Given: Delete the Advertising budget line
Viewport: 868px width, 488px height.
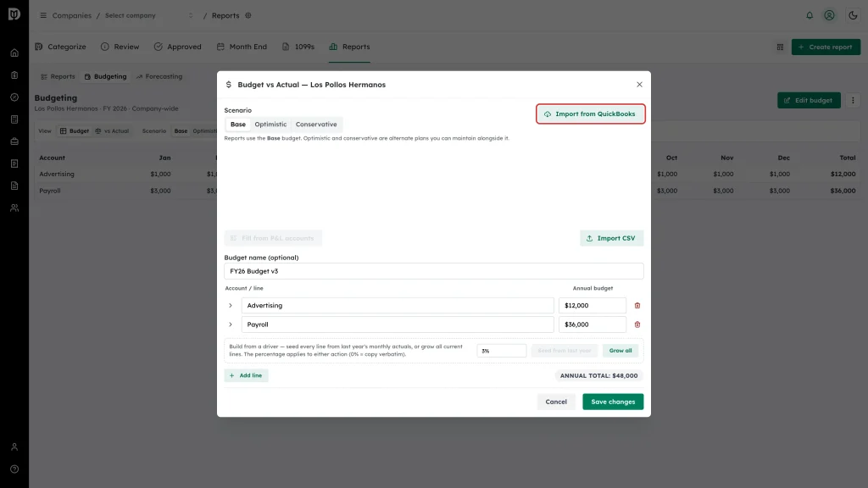Looking at the screenshot, I should coord(637,305).
